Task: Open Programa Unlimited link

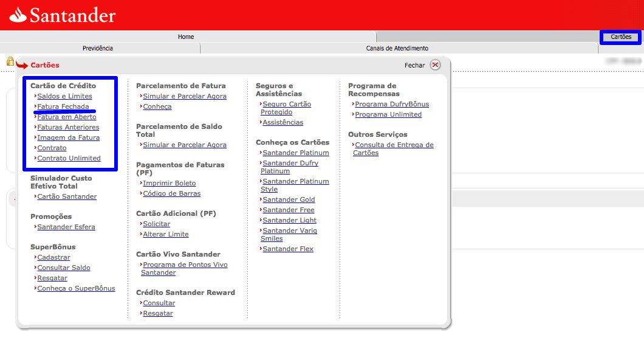Action: click(x=388, y=114)
